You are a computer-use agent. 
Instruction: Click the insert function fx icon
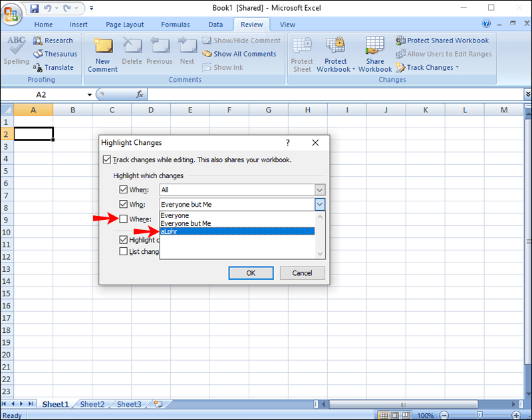(x=140, y=94)
